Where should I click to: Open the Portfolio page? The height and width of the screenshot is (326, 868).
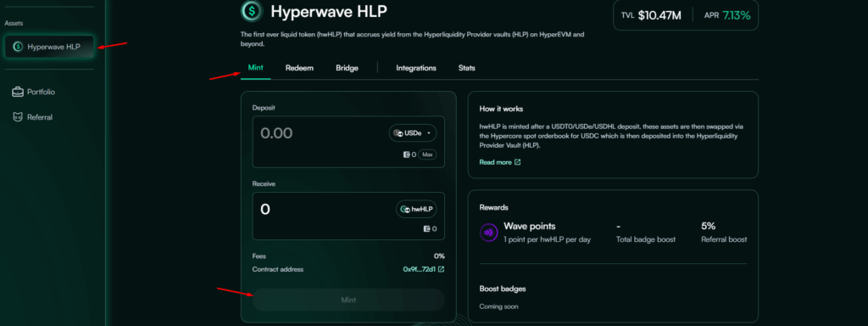[x=33, y=92]
